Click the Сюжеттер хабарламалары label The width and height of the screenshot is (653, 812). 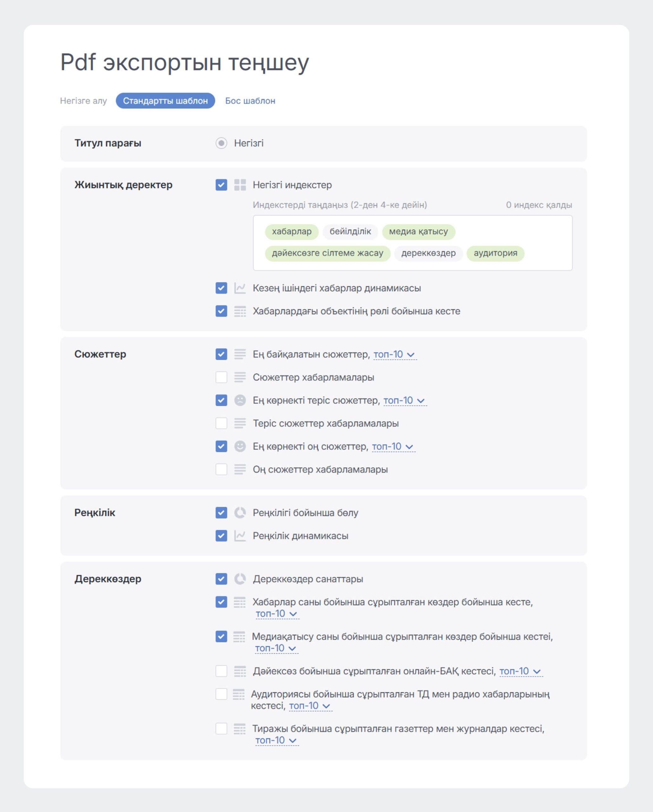point(313,377)
